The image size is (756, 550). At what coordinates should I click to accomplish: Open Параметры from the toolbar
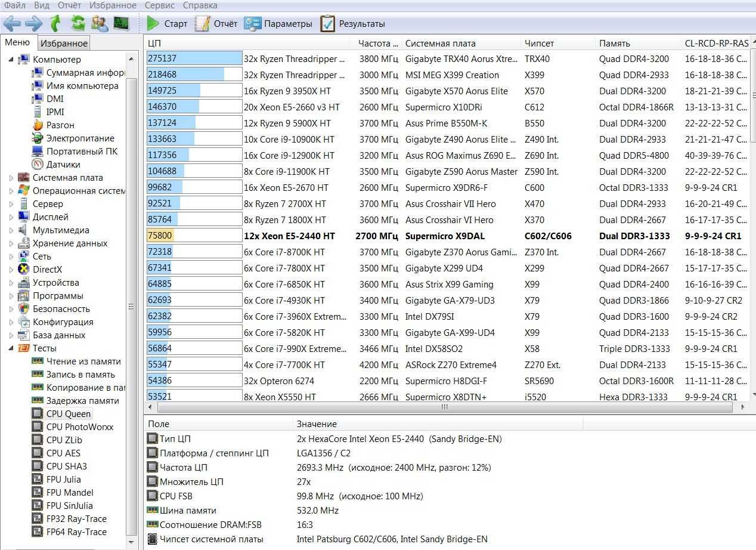pyautogui.click(x=278, y=24)
